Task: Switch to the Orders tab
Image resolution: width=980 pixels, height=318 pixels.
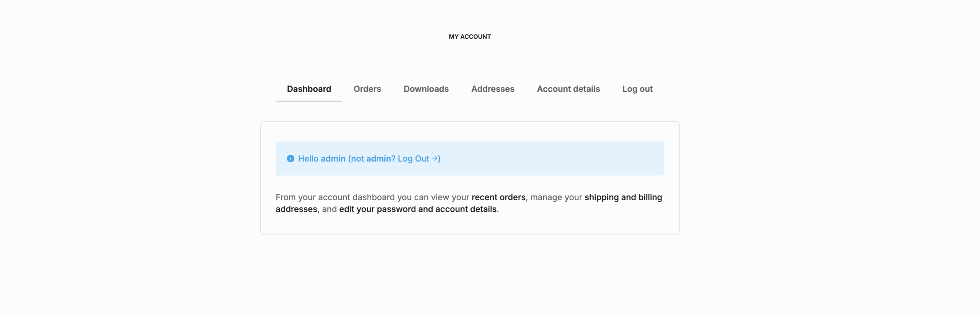Action: [x=367, y=89]
